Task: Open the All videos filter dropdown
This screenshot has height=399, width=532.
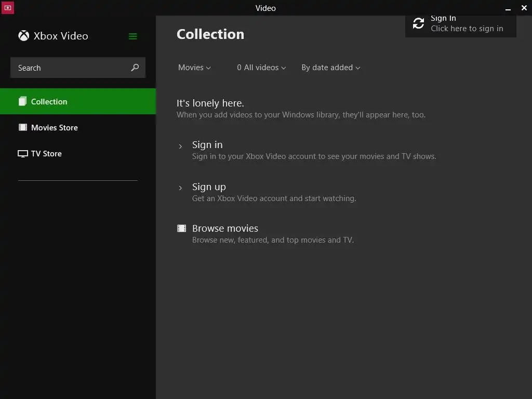Action: [261, 68]
